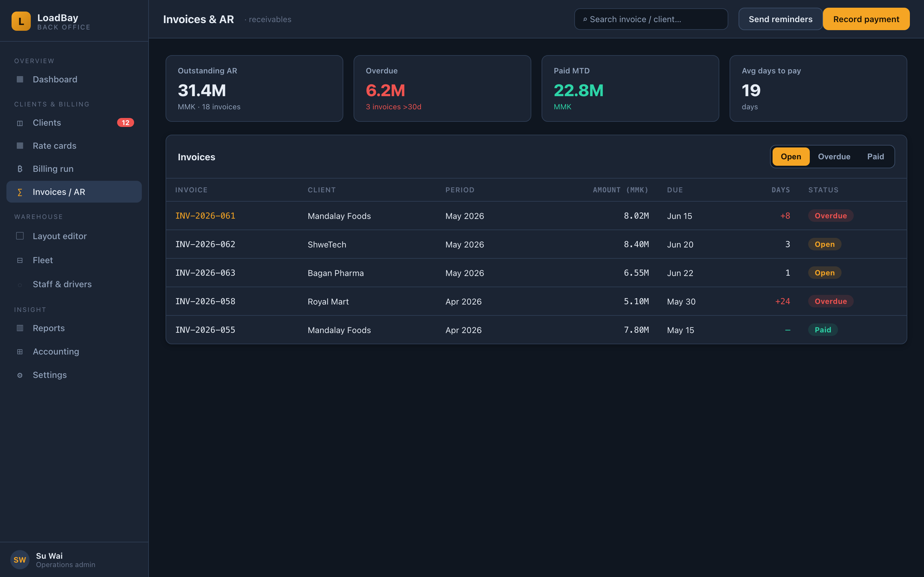
Task: Click the Clients sidebar icon
Action: pyautogui.click(x=20, y=123)
